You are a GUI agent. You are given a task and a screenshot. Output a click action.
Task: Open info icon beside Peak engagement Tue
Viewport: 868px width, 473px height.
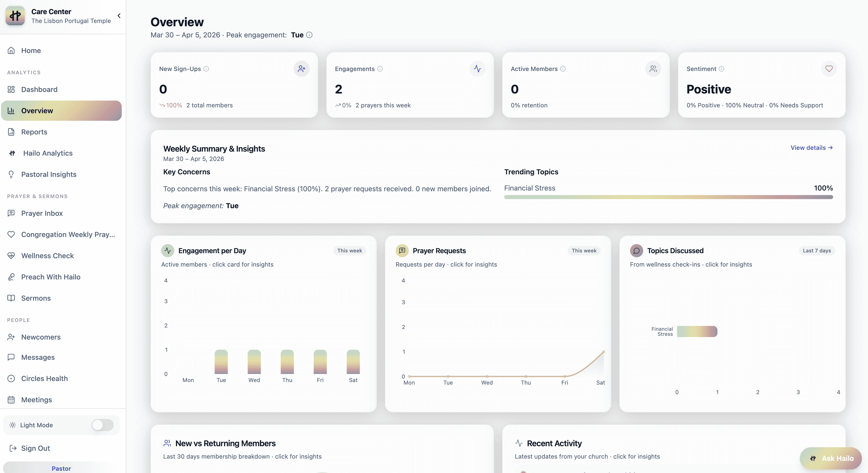click(x=309, y=35)
